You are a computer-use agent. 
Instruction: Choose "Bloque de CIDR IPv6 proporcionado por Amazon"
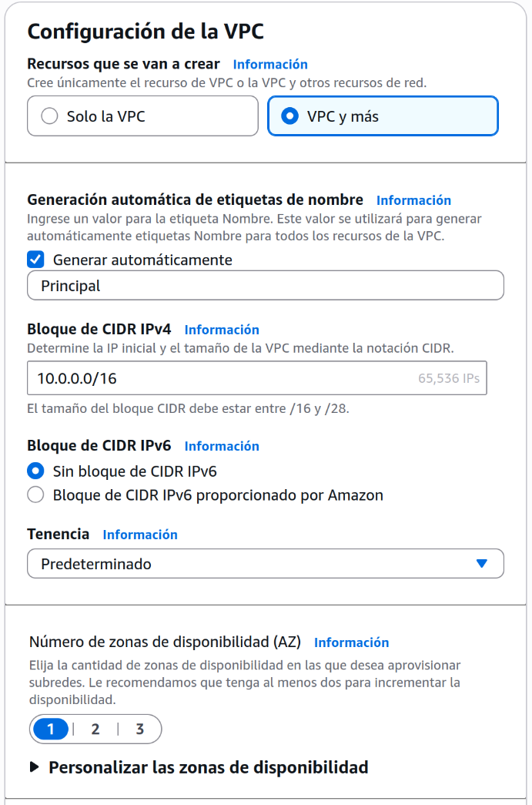click(35, 495)
